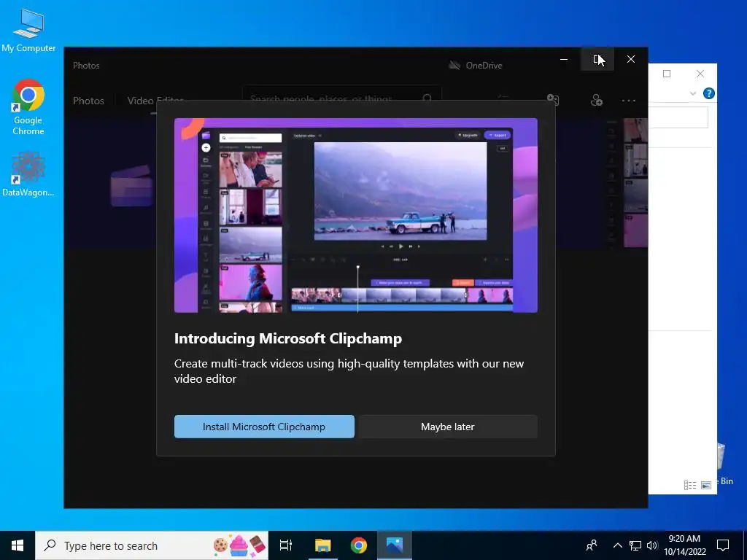Maximize the Photos window
Viewport: 747px width, 560px height.
(x=597, y=59)
